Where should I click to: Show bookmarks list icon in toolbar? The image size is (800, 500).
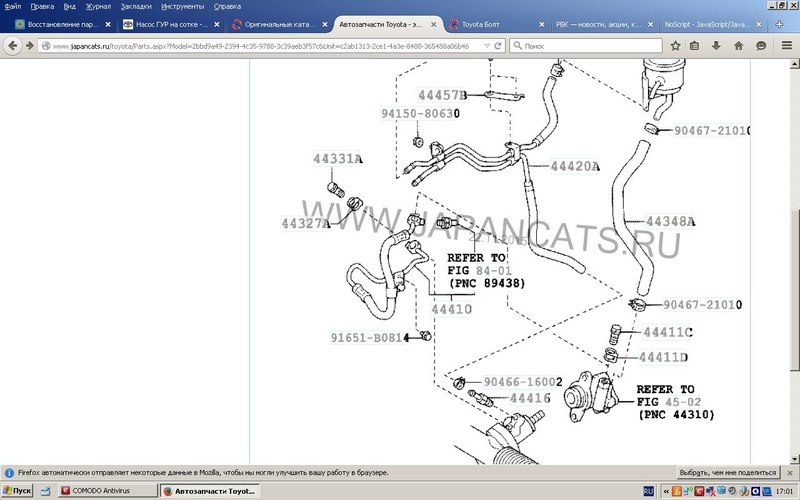click(x=696, y=45)
